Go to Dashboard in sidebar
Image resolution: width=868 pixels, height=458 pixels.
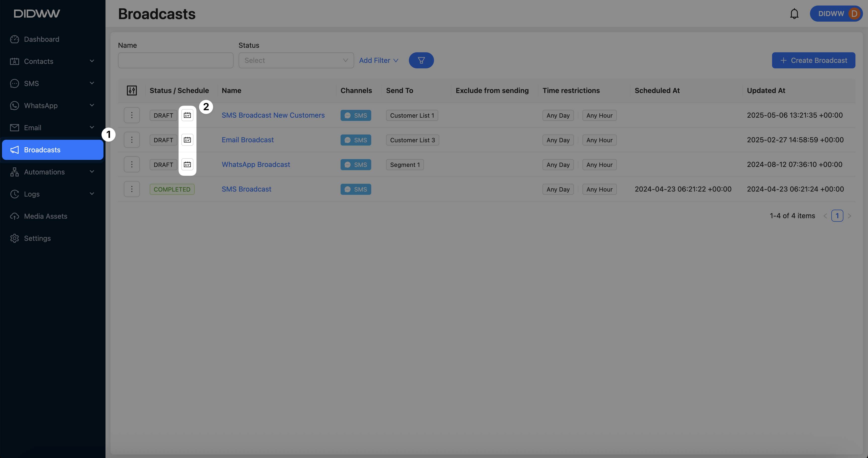41,39
